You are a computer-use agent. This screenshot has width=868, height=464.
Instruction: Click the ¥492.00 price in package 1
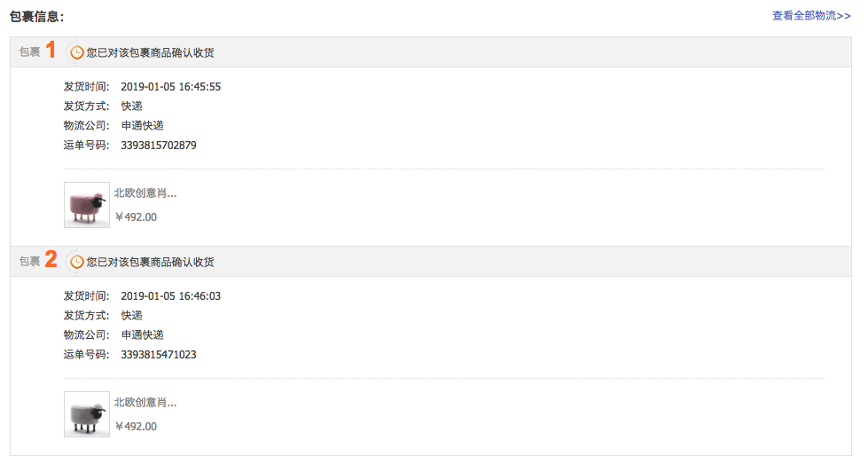(x=136, y=217)
